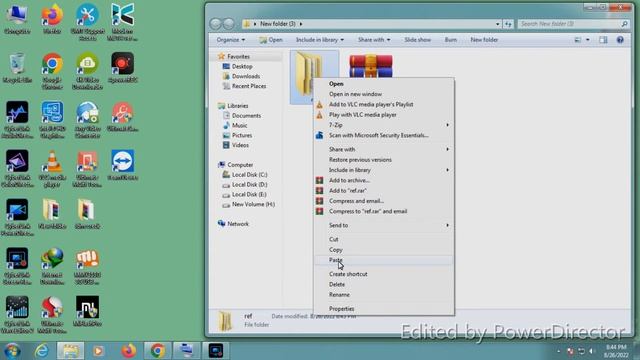The height and width of the screenshot is (360, 640).
Task: Choose Paste in the context menu
Action: pyautogui.click(x=384, y=260)
